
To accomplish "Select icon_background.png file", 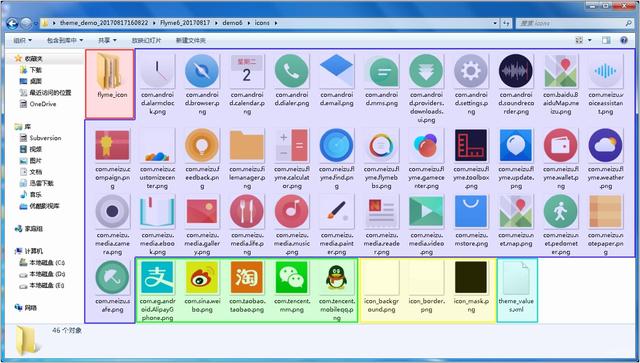I will click(x=381, y=278).
